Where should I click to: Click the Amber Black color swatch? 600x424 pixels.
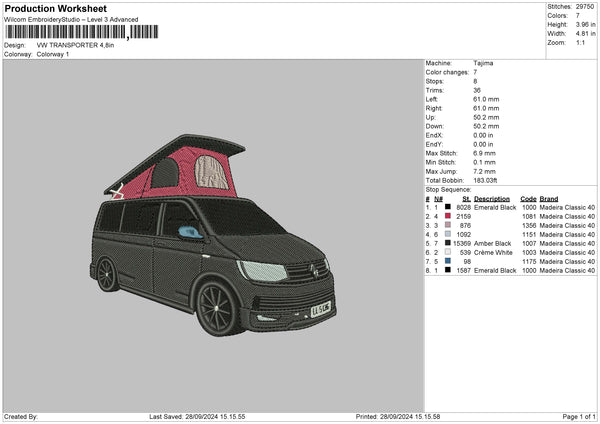448,243
